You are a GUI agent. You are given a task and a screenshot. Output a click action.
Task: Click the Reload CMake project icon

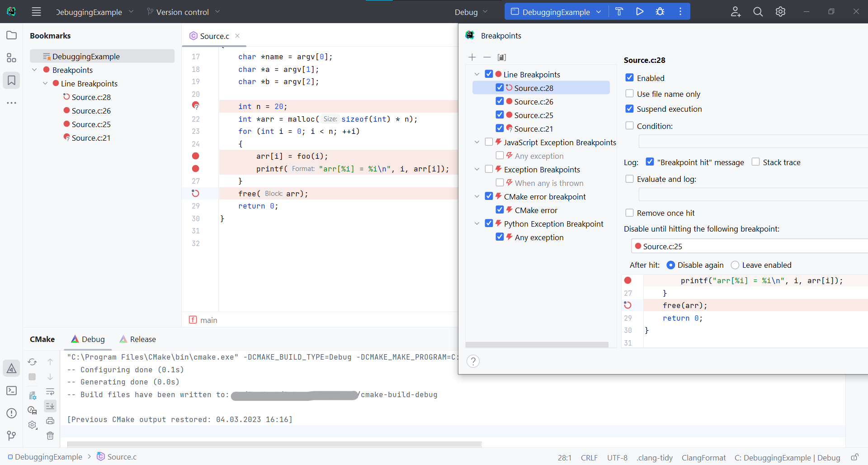pos(32,362)
